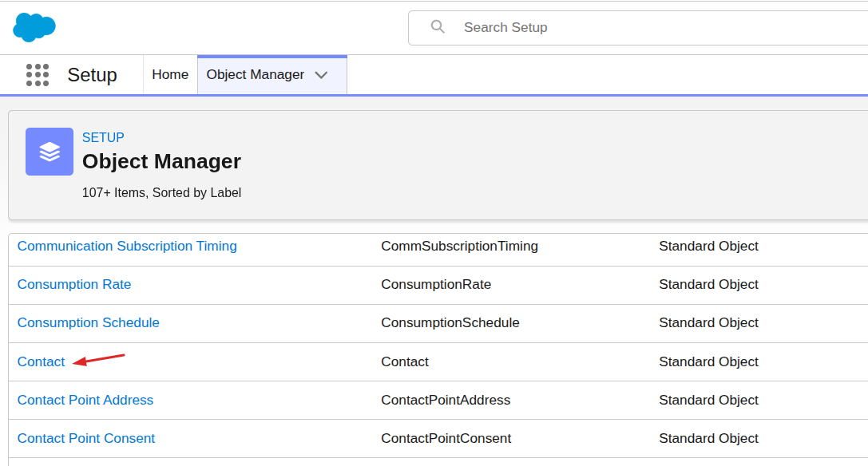
Task: Click Standard Object in Communication Subscription Timing row
Action: pyautogui.click(x=708, y=247)
